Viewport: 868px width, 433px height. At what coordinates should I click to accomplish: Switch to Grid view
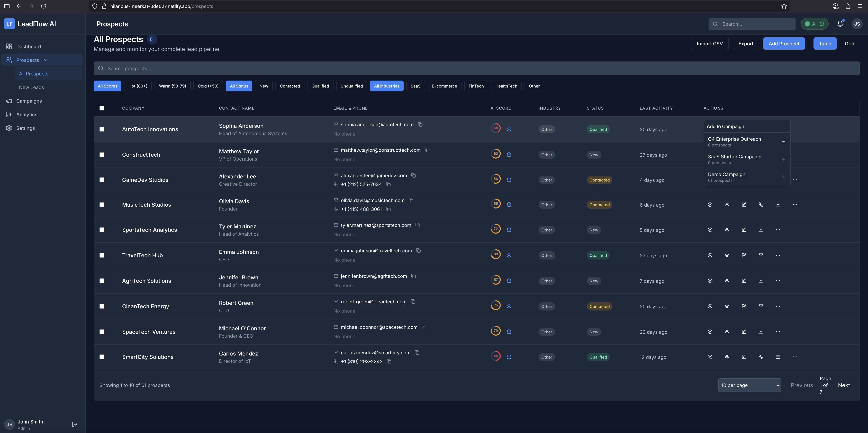pyautogui.click(x=849, y=44)
